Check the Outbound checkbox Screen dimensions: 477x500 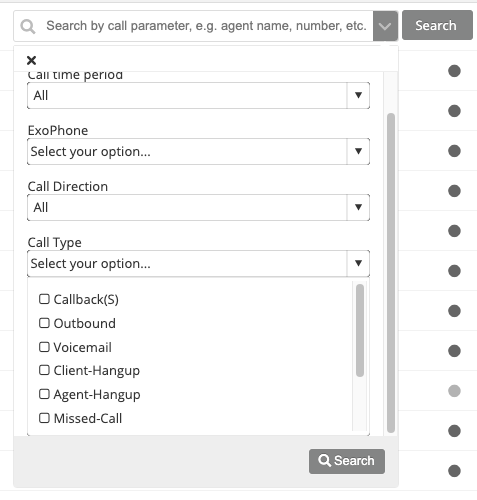click(x=44, y=323)
